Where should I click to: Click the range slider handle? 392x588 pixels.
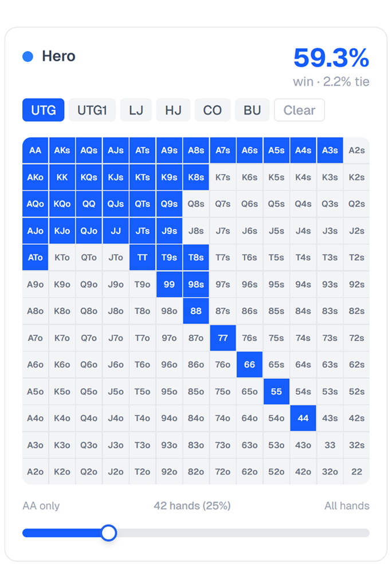click(x=109, y=533)
